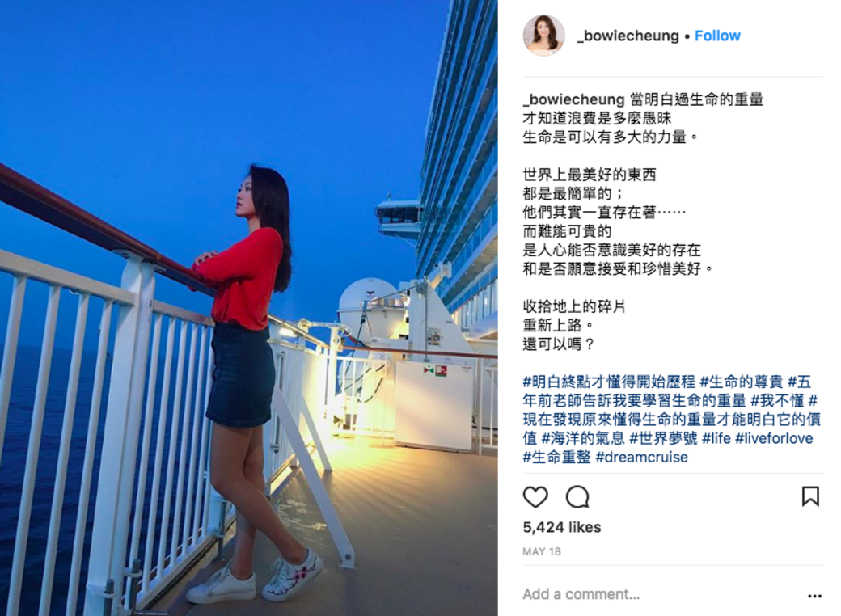
Task: Open the three-dot more options menu
Action: [814, 596]
